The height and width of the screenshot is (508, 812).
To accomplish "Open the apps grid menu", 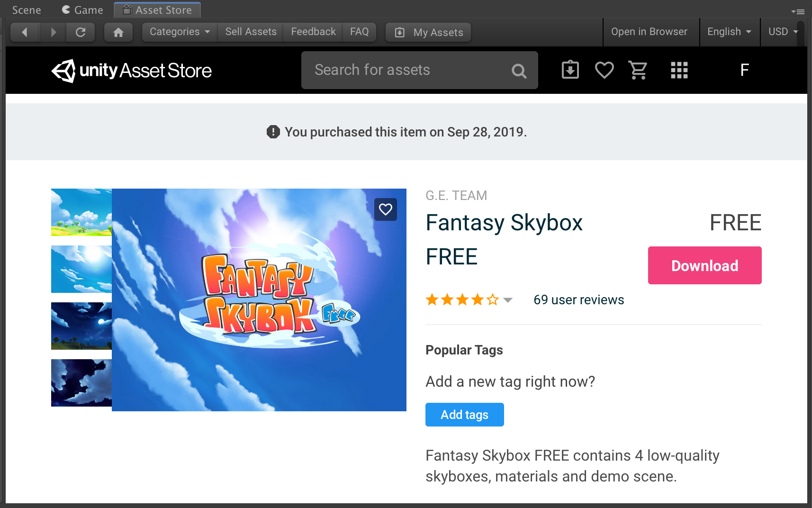I will [679, 70].
